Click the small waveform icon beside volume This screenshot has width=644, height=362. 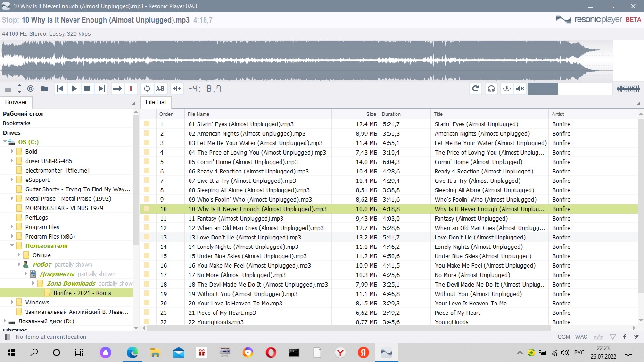pos(628,89)
